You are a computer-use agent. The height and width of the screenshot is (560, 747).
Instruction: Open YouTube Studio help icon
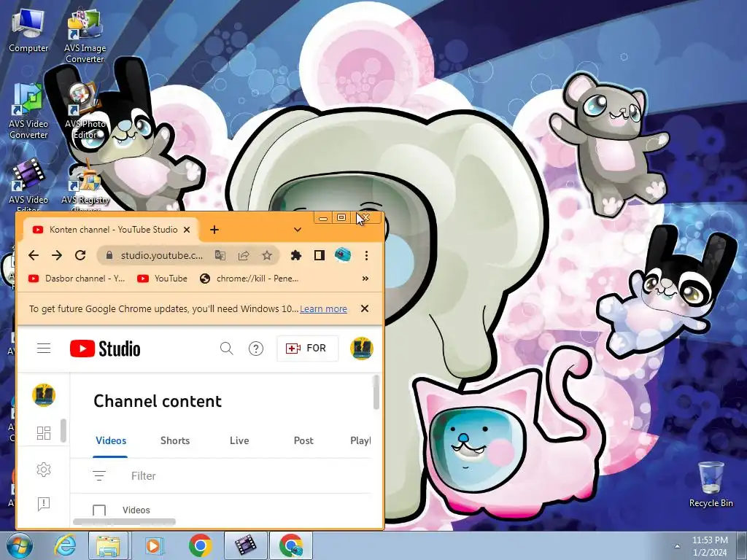click(256, 349)
